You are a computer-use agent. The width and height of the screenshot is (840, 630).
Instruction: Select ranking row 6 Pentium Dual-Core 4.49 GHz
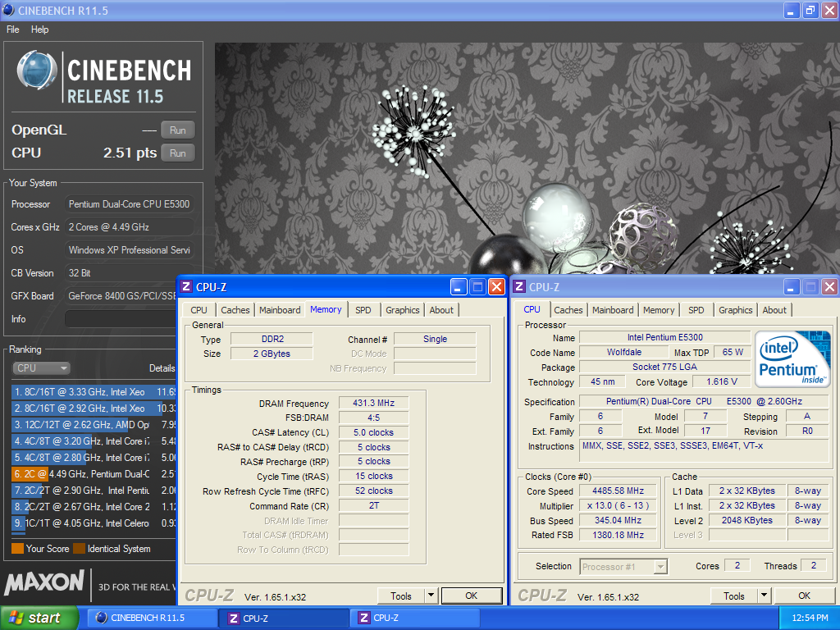pyautogui.click(x=94, y=474)
